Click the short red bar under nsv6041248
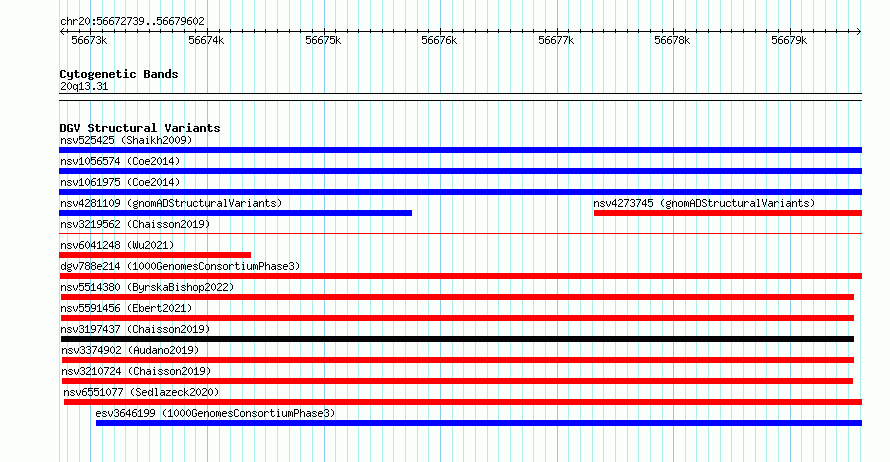This screenshot has height=462, width=890. (155, 255)
